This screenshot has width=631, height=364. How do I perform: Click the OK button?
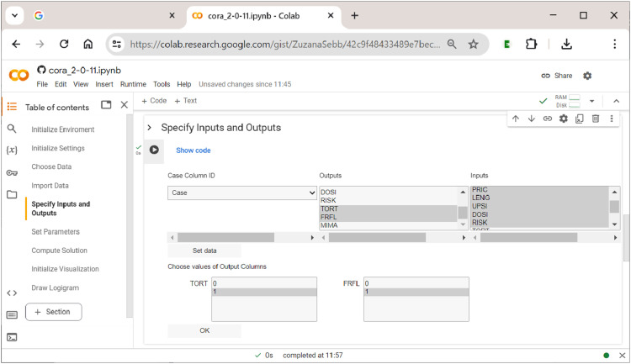coord(204,330)
